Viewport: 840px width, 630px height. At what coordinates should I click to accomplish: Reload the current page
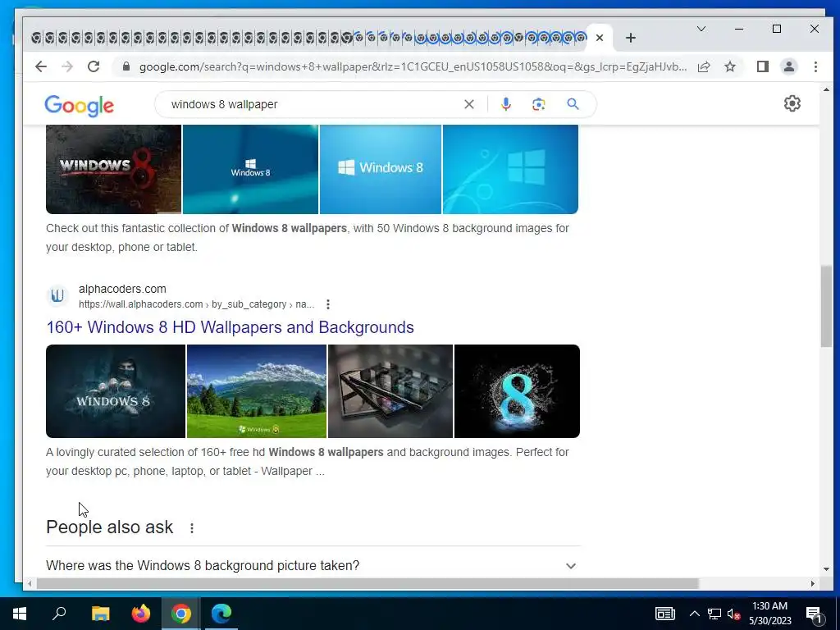(94, 66)
